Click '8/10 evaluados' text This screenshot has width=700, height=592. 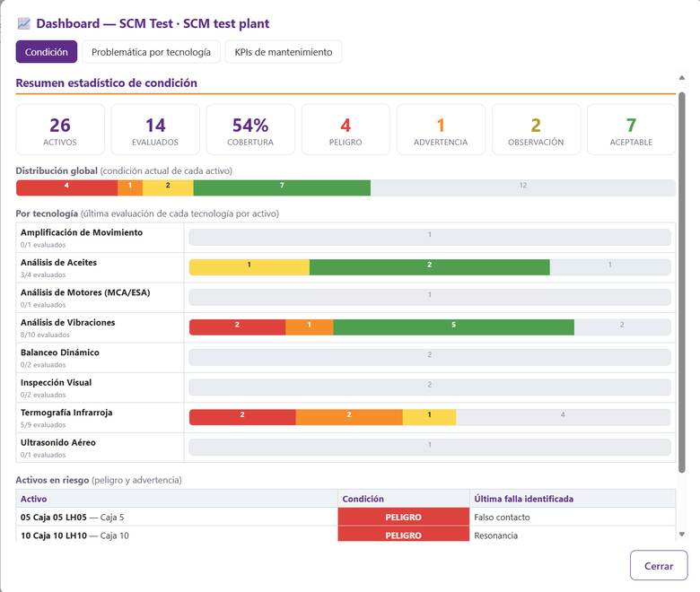pyautogui.click(x=45, y=335)
